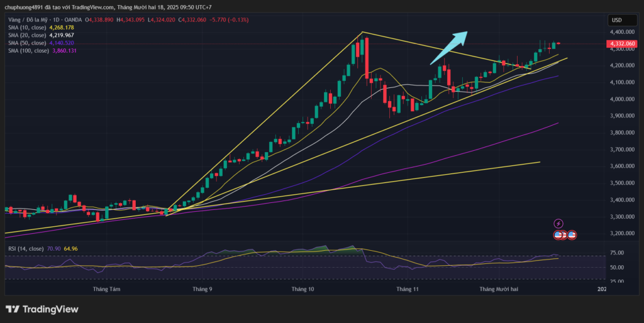Click the rightmost US flag economic event icon
644x323 pixels.
click(x=572, y=235)
